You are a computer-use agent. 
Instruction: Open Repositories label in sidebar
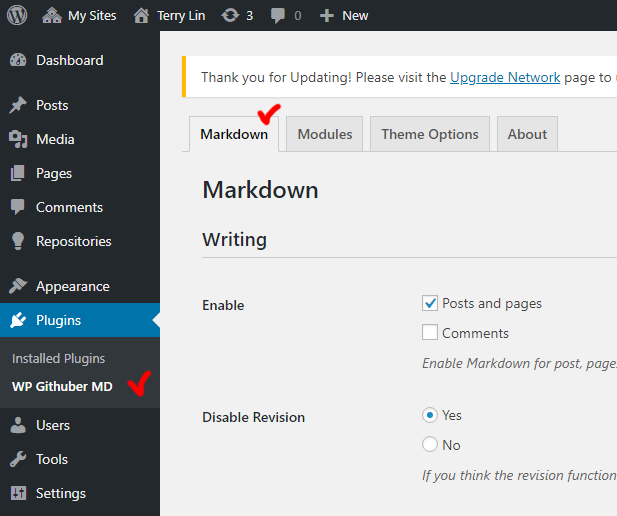tap(74, 241)
